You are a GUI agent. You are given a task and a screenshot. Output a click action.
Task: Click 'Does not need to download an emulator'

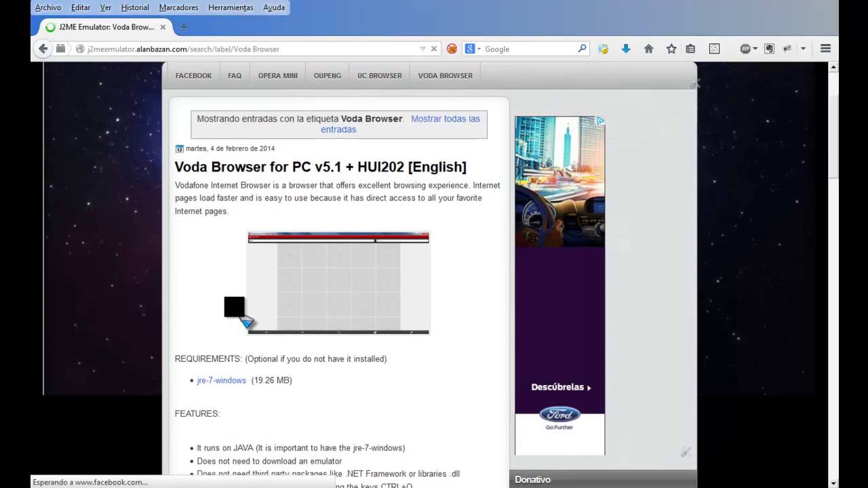[x=269, y=461]
